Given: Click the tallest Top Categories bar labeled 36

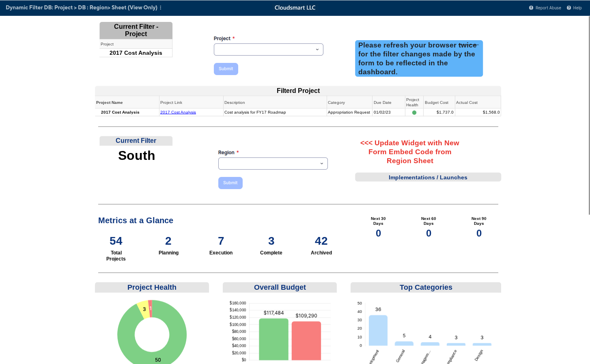Looking at the screenshot, I should tap(378, 330).
